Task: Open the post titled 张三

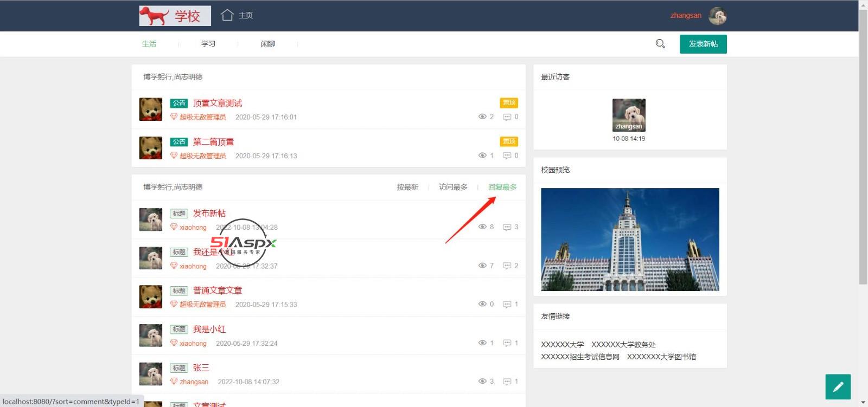Action: coord(201,367)
